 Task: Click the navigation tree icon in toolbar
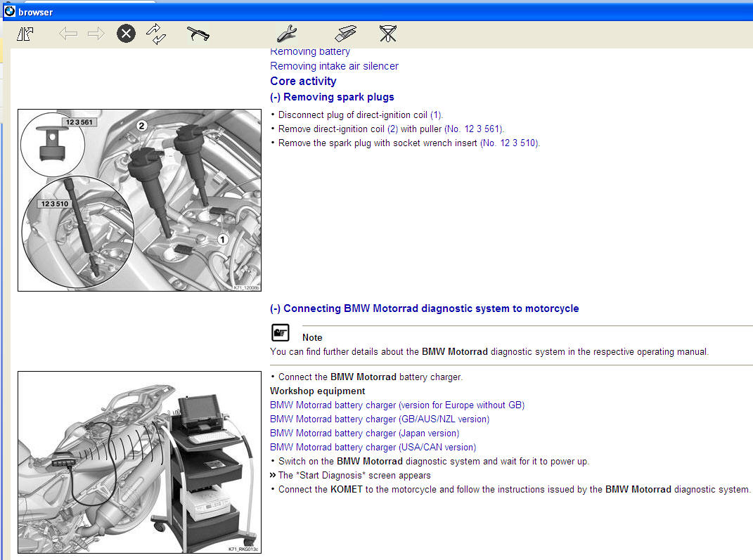(x=25, y=34)
